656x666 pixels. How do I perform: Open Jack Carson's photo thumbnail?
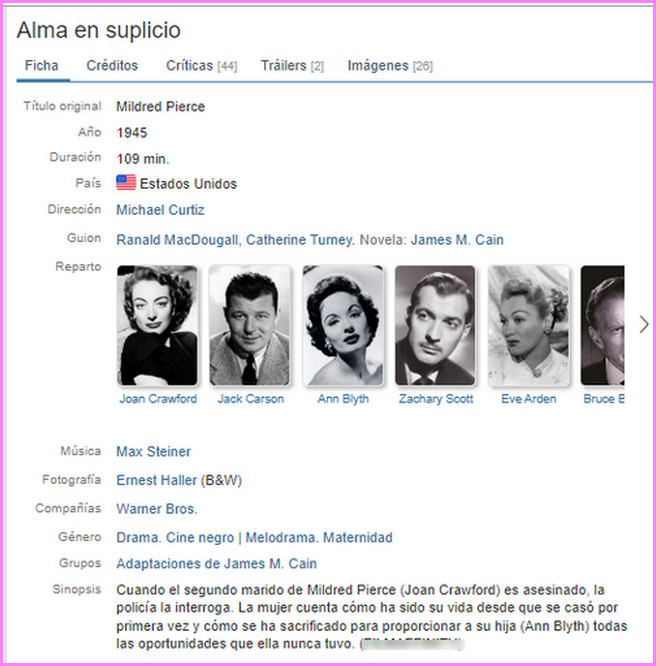tap(250, 325)
